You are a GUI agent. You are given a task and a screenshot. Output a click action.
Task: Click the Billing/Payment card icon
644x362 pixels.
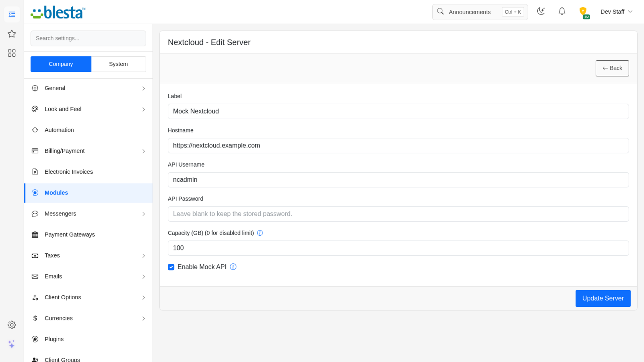[x=35, y=151]
